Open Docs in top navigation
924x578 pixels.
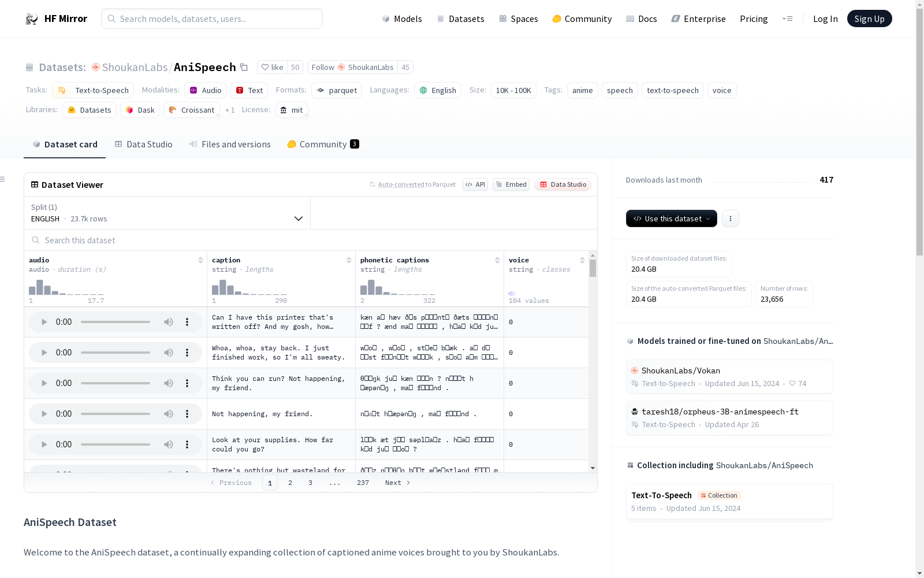pyautogui.click(x=641, y=19)
